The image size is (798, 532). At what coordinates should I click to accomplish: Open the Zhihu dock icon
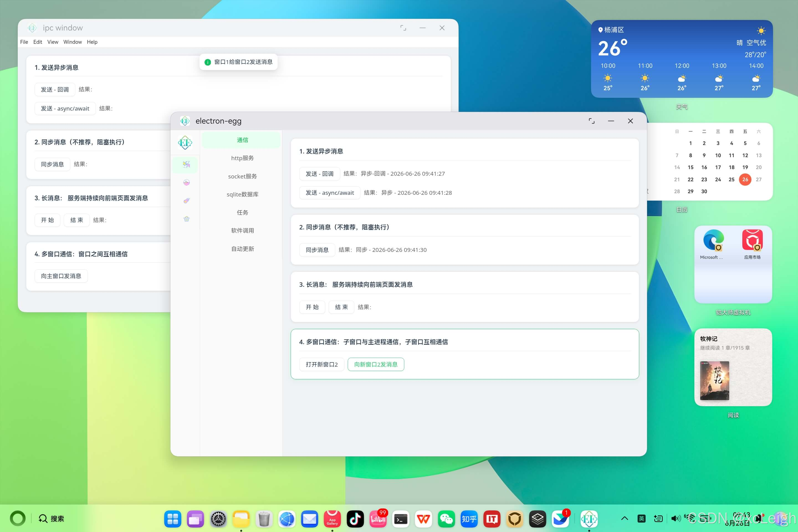coord(469,519)
